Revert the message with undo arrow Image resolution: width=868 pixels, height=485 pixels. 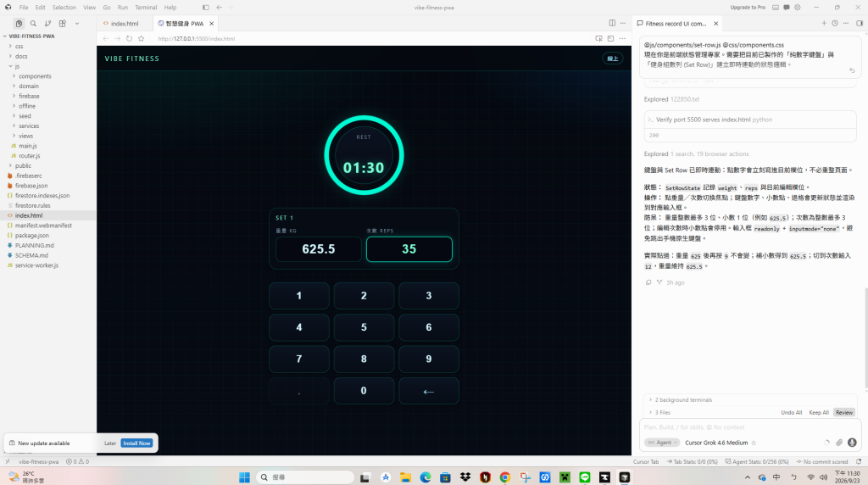point(852,70)
